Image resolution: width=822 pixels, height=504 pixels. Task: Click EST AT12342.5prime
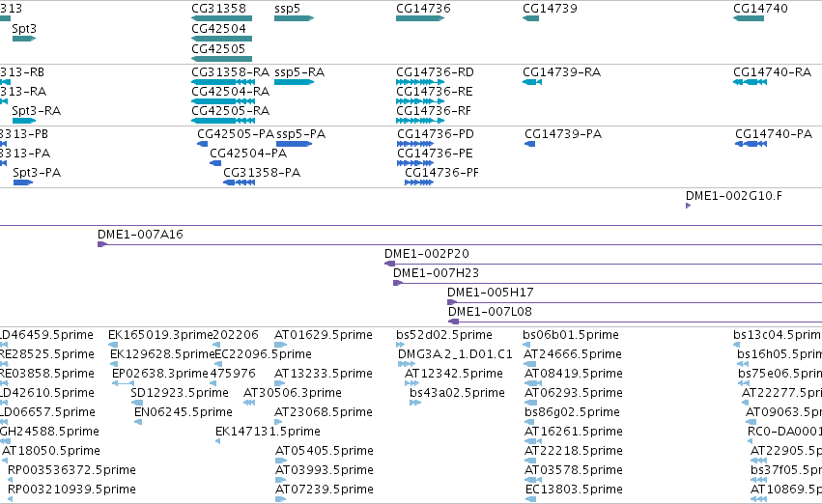pyautogui.click(x=453, y=374)
